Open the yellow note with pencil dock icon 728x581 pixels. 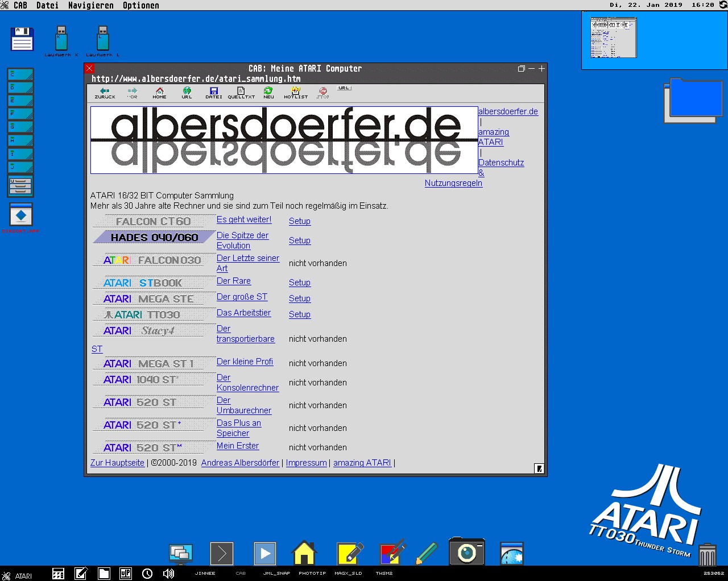coord(350,553)
